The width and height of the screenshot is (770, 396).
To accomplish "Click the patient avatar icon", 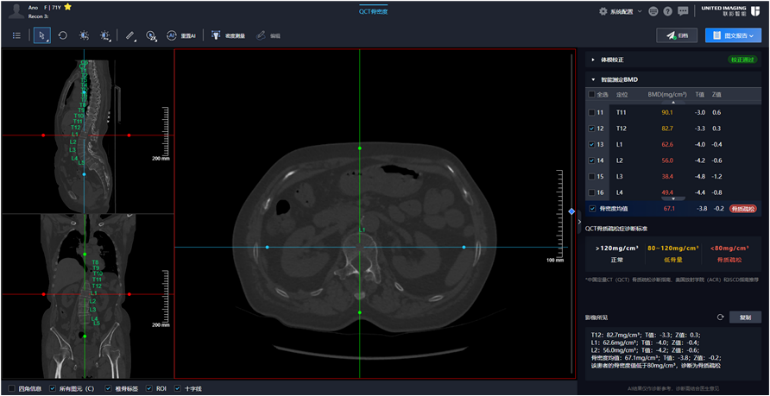I will pos(16,11).
